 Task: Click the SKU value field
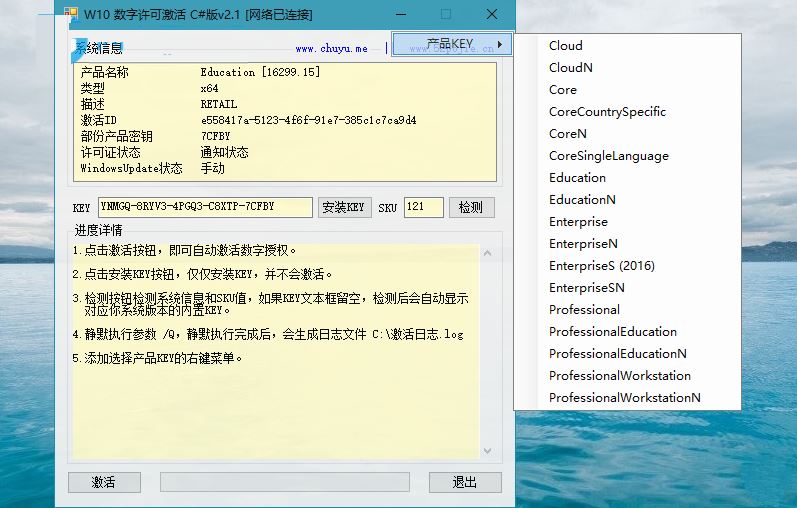[423, 207]
